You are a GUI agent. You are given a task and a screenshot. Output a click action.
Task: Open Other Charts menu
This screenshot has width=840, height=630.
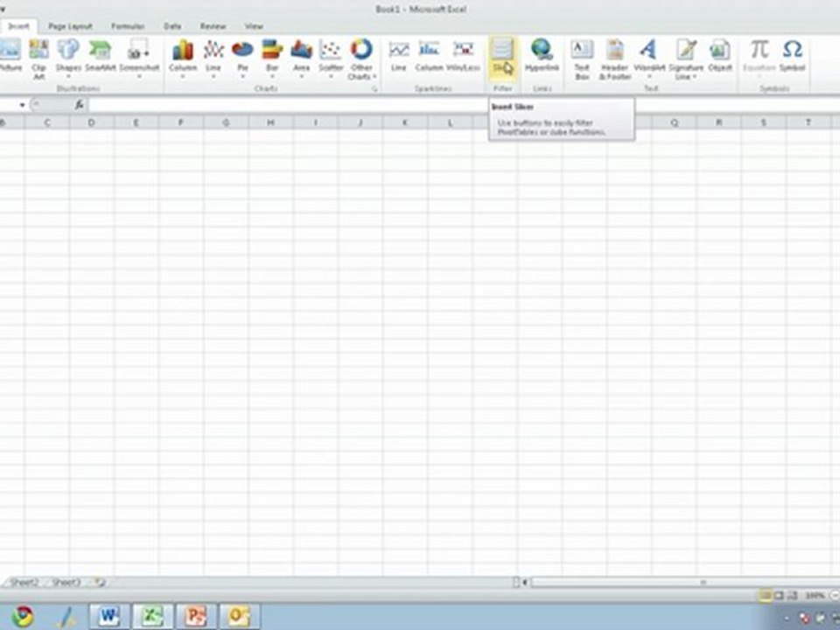(361, 59)
